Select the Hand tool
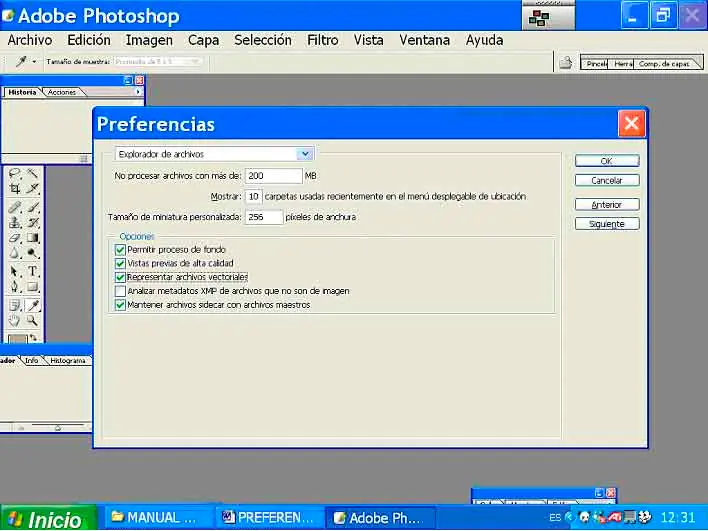This screenshot has width=708, height=531. click(14, 321)
